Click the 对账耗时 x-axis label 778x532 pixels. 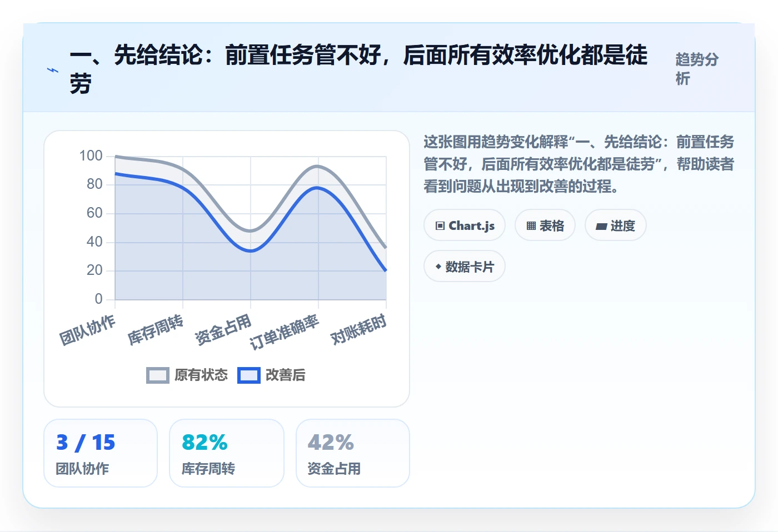358,330
